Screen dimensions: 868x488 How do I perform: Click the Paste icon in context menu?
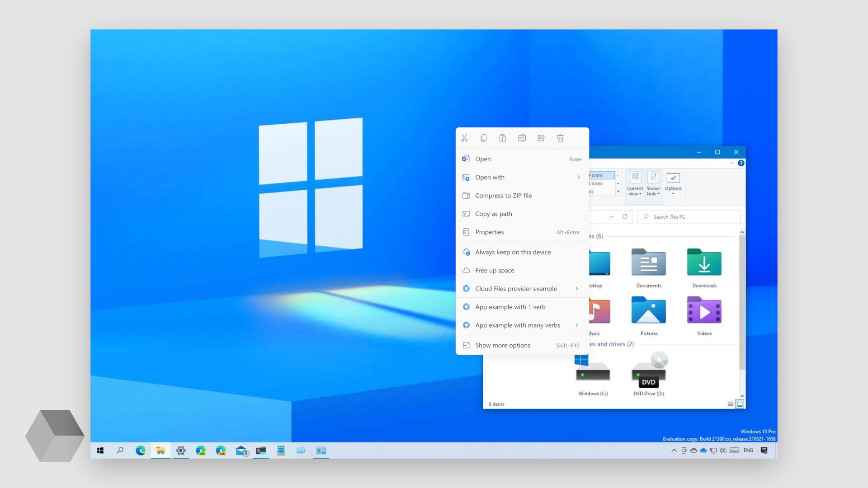point(503,138)
